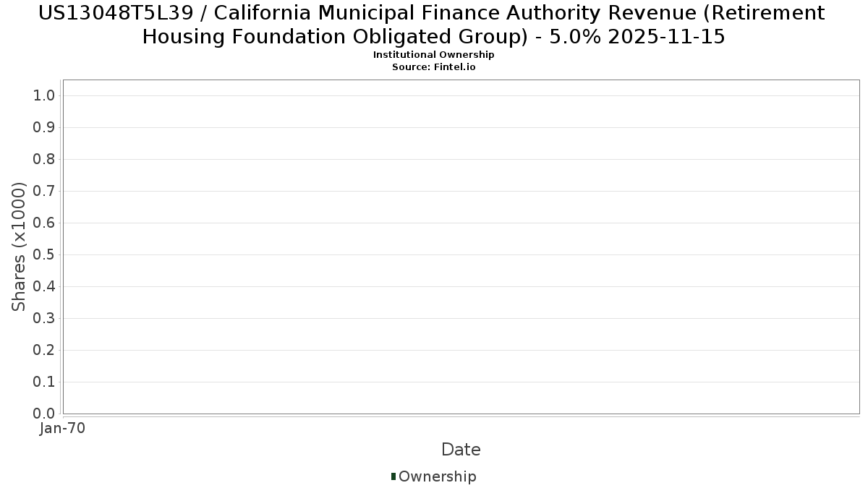This screenshot has height=488, width=868.
Task: Click the Institutional Ownership subtitle
Action: click(x=433, y=55)
